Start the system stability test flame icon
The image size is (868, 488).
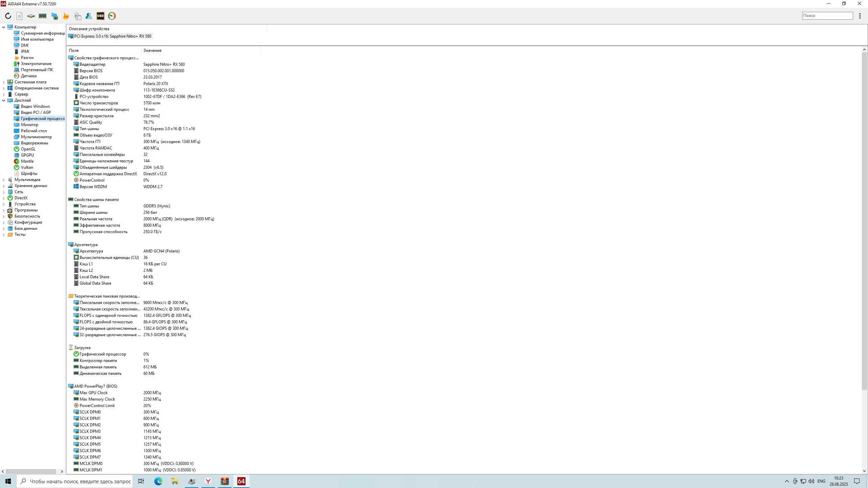[x=66, y=16]
